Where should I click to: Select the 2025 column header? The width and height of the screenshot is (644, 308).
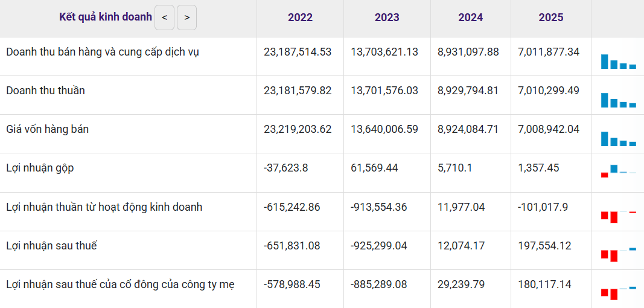point(551,18)
